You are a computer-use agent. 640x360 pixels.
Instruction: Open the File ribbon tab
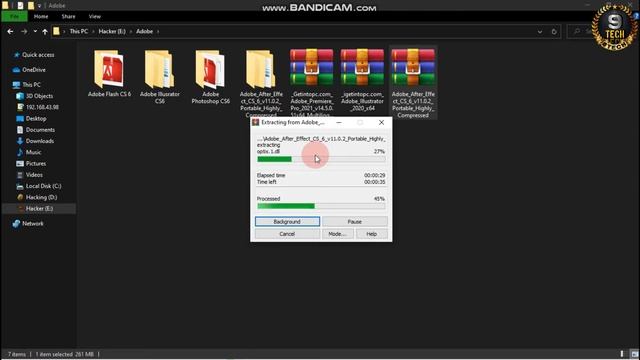(x=15, y=16)
